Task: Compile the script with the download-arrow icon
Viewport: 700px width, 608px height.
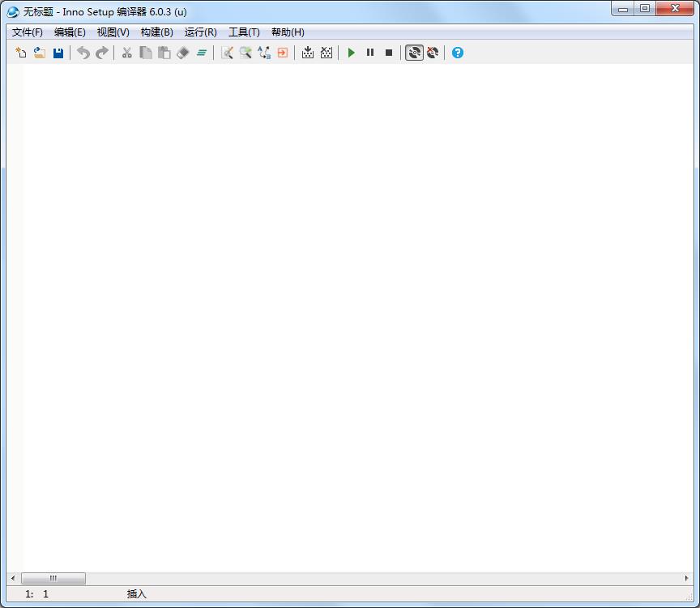Action: pyautogui.click(x=308, y=53)
